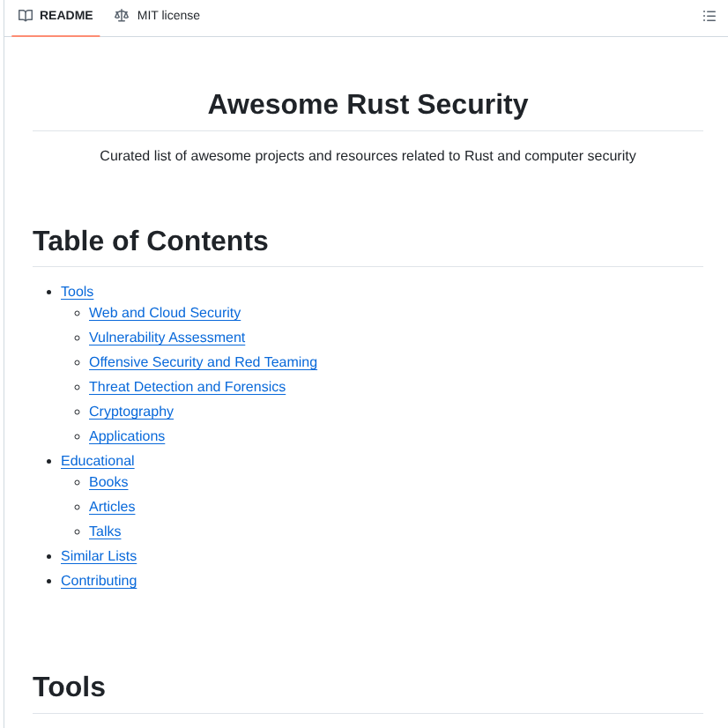The width and height of the screenshot is (728, 728).
Task: Click the scales icon next to MIT license
Action: pyautogui.click(x=121, y=15)
